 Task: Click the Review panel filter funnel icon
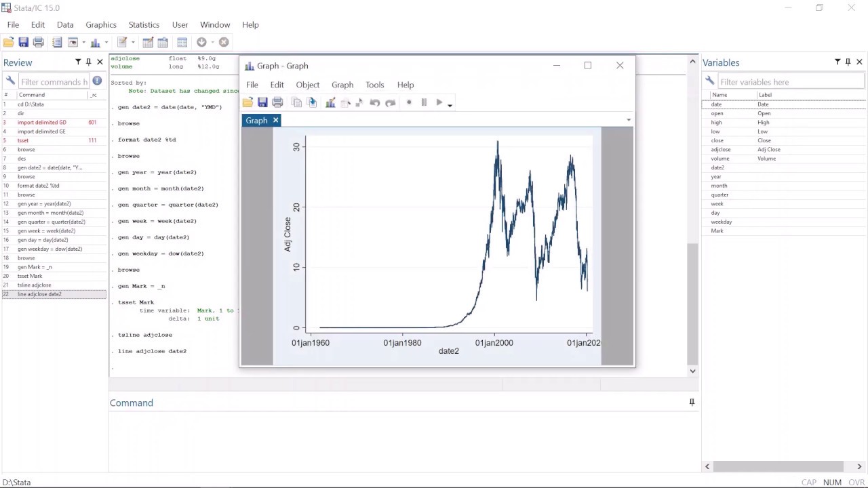(78, 62)
